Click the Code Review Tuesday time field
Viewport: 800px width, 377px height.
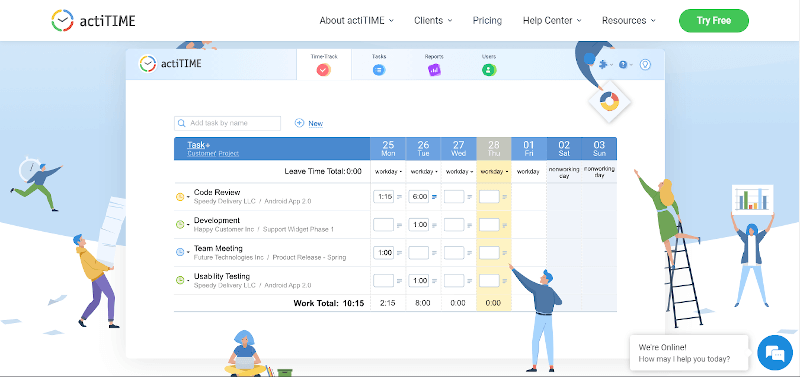419,196
